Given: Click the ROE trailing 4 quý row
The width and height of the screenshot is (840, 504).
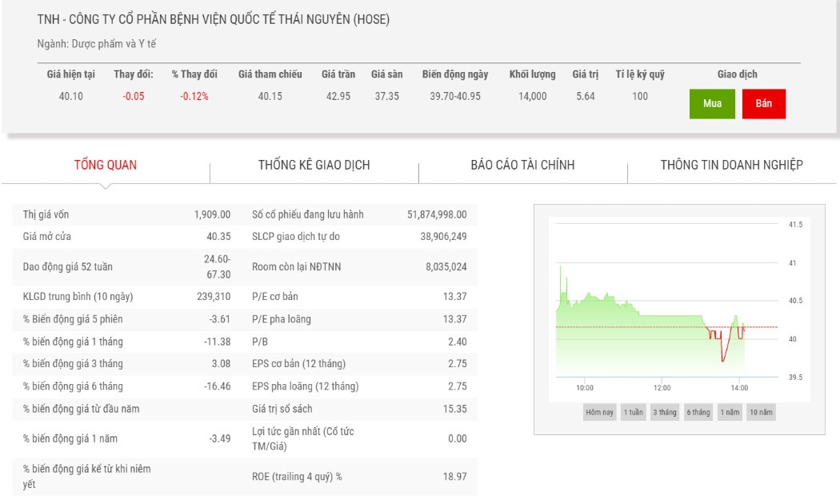Looking at the screenshot, I should coord(359,476).
